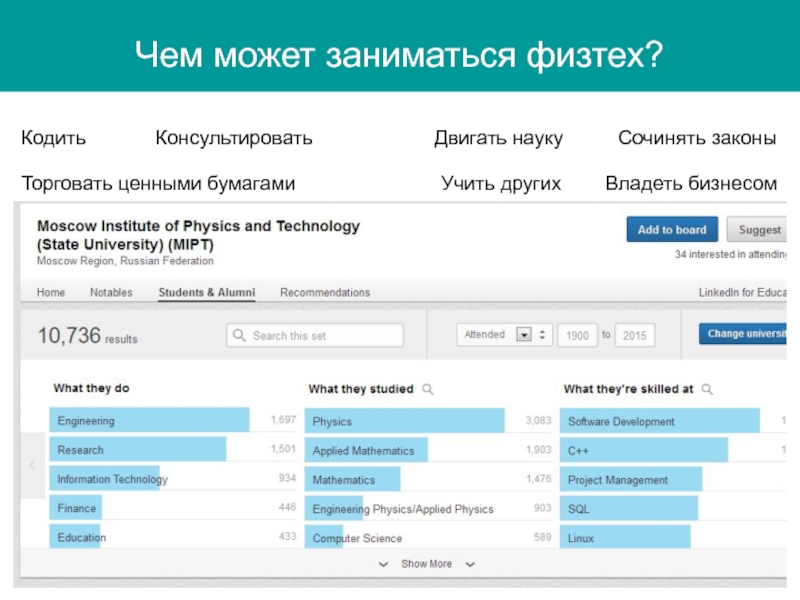
Task: Click the 1900 start year field
Action: pyautogui.click(x=577, y=336)
